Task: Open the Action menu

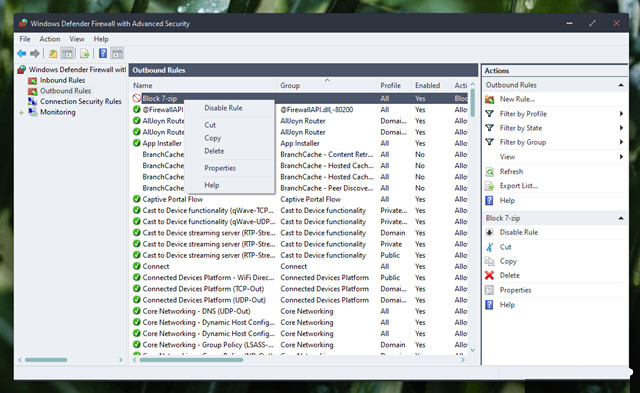Action: coord(50,39)
